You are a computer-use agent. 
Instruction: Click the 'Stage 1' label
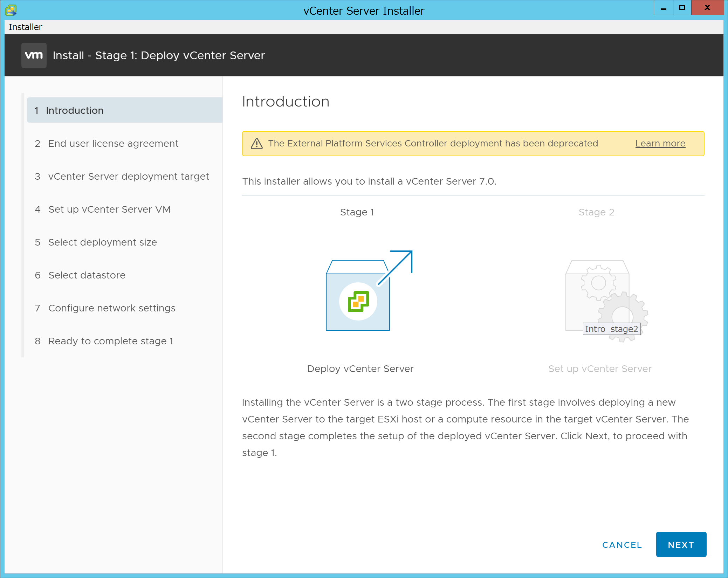click(x=357, y=212)
